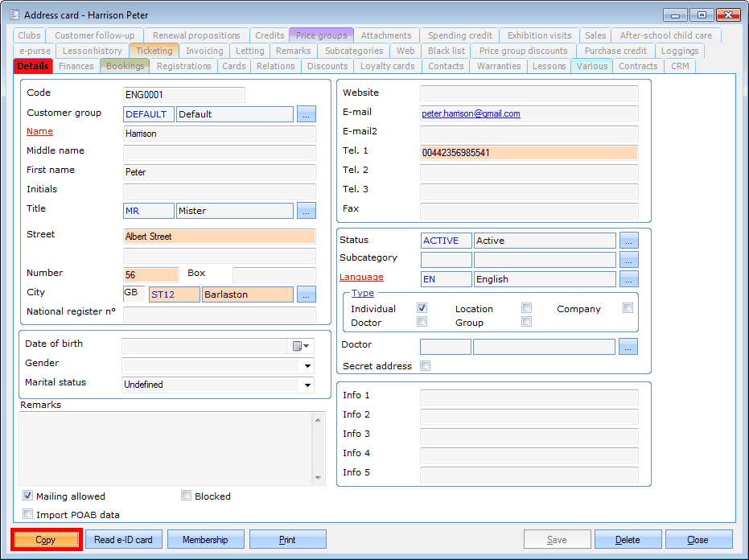Screen dimensions: 749x560
Task: Click Title lookup ellipsis button
Action: (307, 211)
